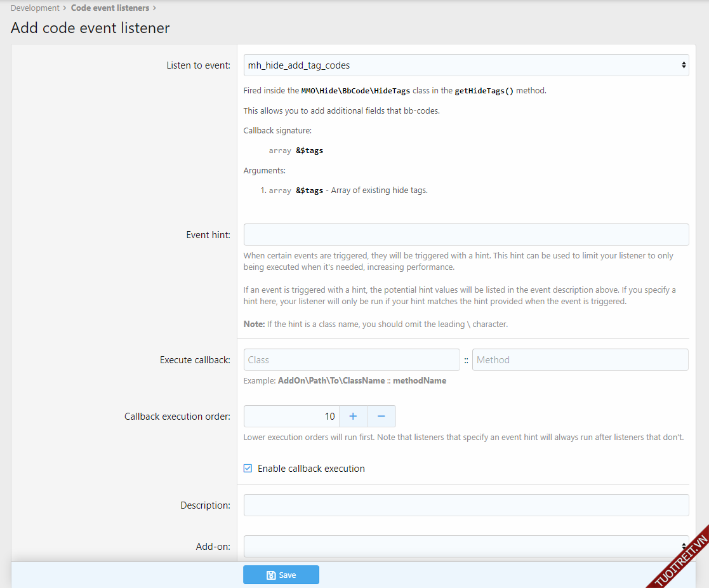Go to Development breadcrumb
The width and height of the screenshot is (709, 588).
(35, 8)
